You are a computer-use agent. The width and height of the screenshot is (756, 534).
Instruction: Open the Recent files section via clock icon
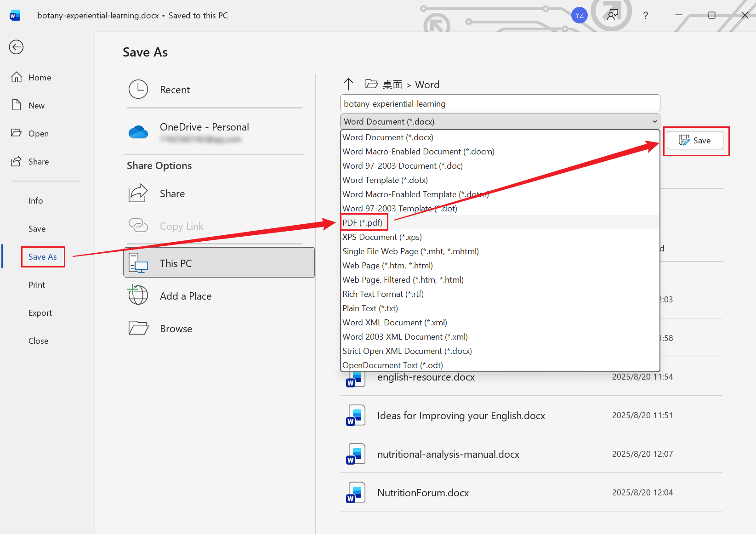tap(138, 89)
